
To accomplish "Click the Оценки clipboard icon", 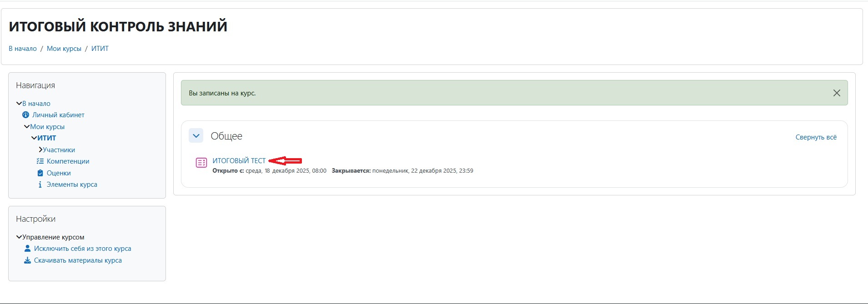I will tap(40, 173).
